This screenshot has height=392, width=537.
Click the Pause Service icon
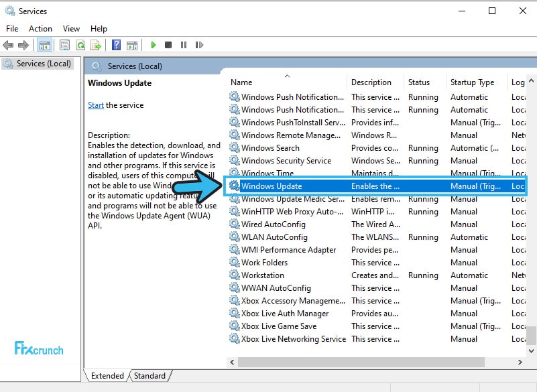pyautogui.click(x=184, y=45)
